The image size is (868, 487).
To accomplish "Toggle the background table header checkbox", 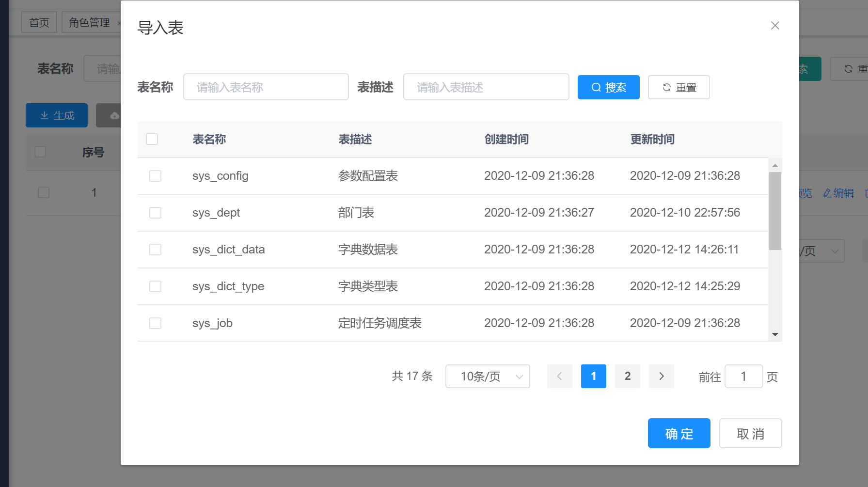I will [x=40, y=152].
